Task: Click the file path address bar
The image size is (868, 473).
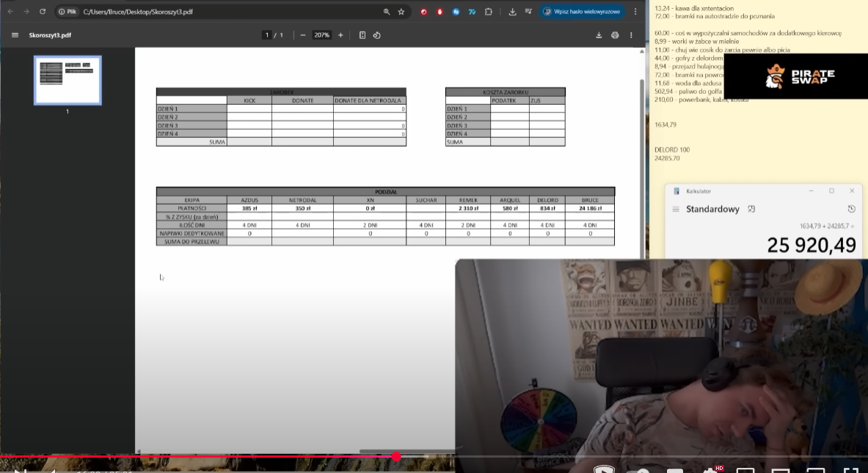Action: coord(220,12)
